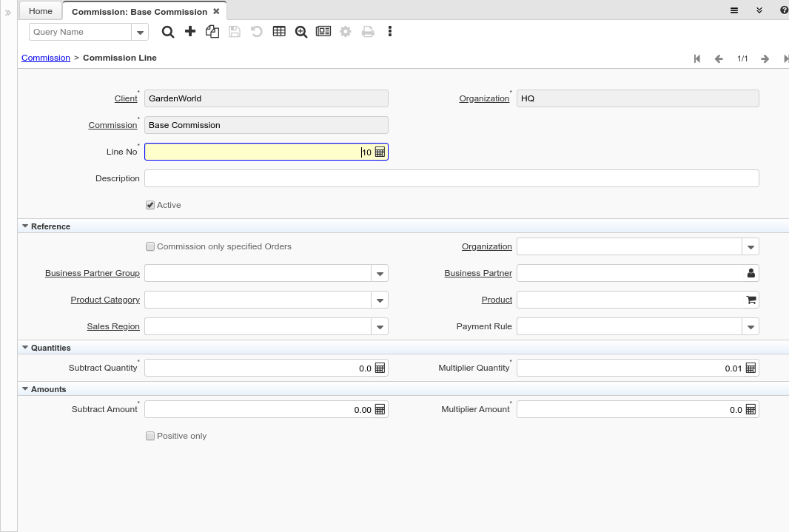Navigate to Commission breadcrumb link
This screenshot has width=789, height=532.
tap(46, 58)
